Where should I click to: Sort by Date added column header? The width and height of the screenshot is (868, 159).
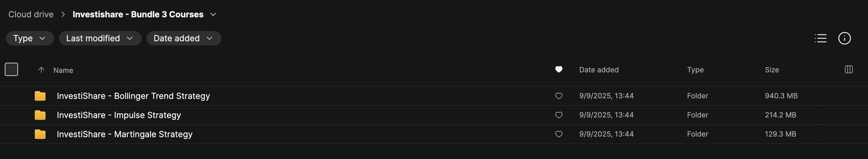(x=599, y=70)
